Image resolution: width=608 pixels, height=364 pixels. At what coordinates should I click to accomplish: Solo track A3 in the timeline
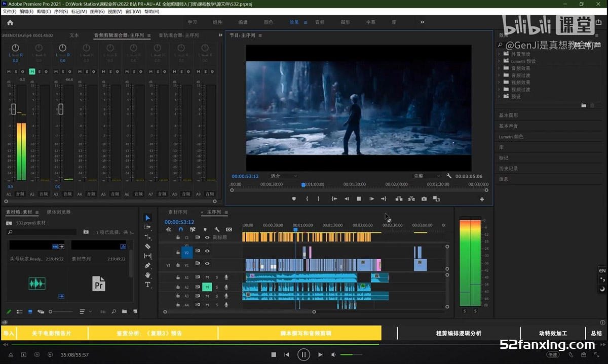point(217,296)
